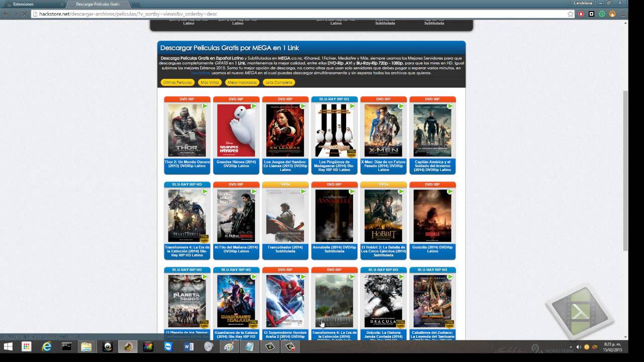Open the Guardianes de la Galaxia poster
This screenshot has width=644, height=362.
(x=236, y=301)
